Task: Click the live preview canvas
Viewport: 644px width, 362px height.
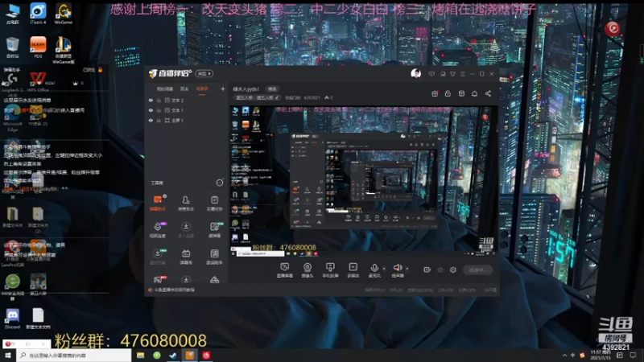Action: tap(364, 182)
